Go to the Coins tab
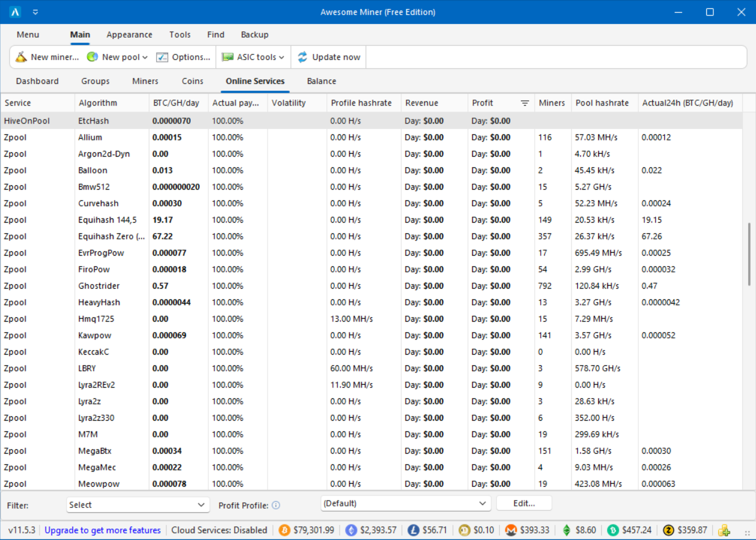Viewport: 756px width, 540px height. 193,81
